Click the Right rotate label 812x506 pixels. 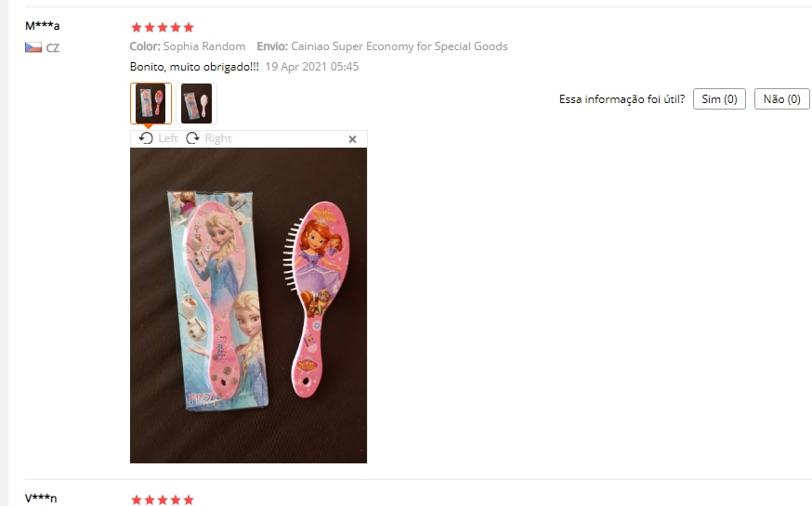pos(218,138)
